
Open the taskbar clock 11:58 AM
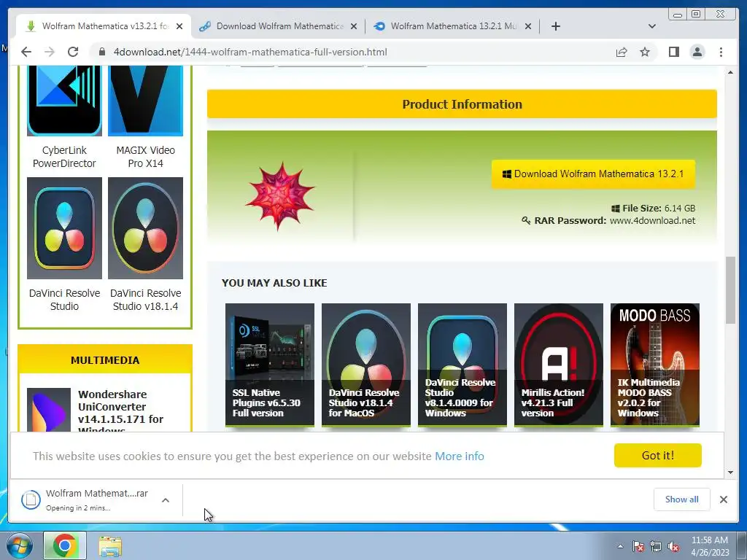(x=710, y=546)
